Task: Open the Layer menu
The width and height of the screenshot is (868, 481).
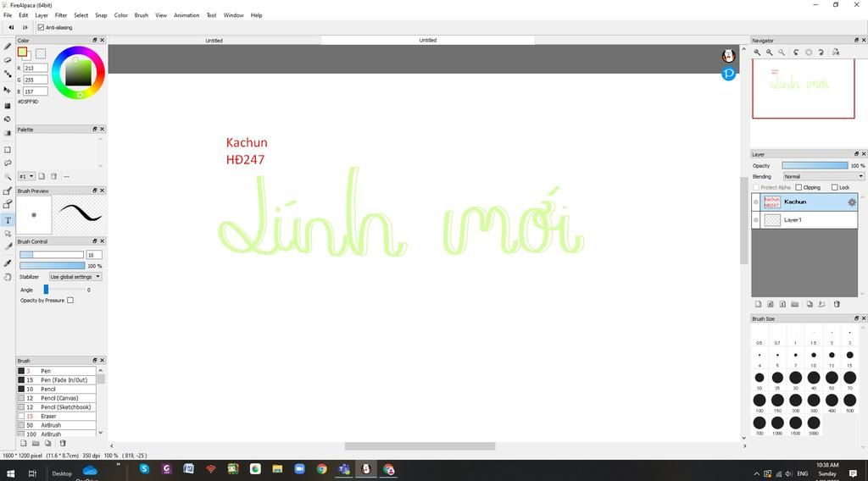Action: (x=42, y=15)
